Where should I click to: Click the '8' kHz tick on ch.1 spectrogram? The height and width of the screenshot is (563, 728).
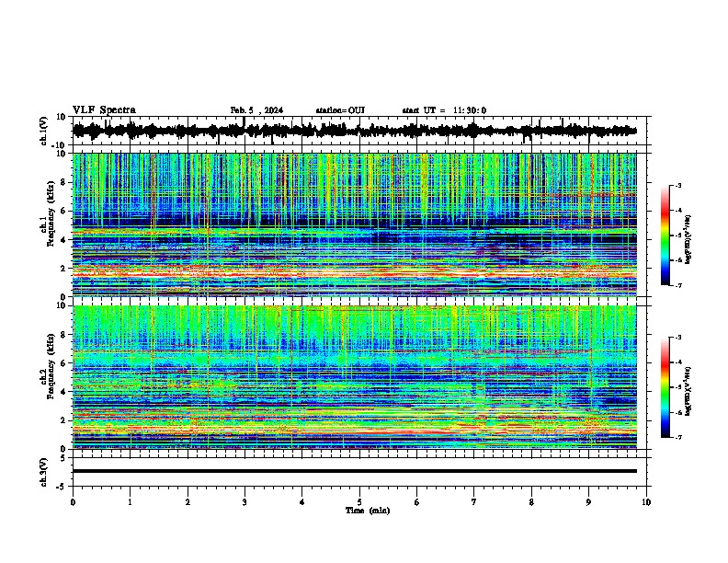[64, 182]
